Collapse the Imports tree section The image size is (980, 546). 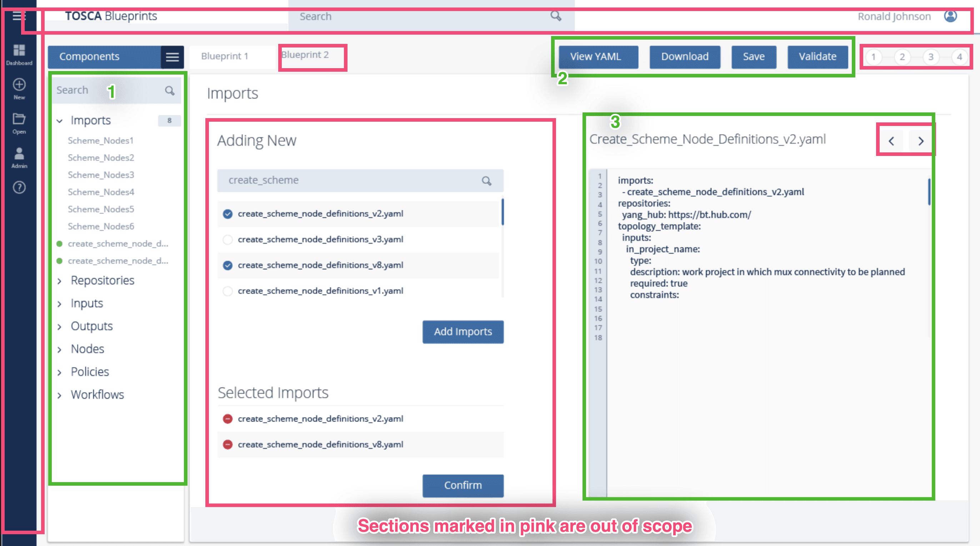(x=59, y=121)
